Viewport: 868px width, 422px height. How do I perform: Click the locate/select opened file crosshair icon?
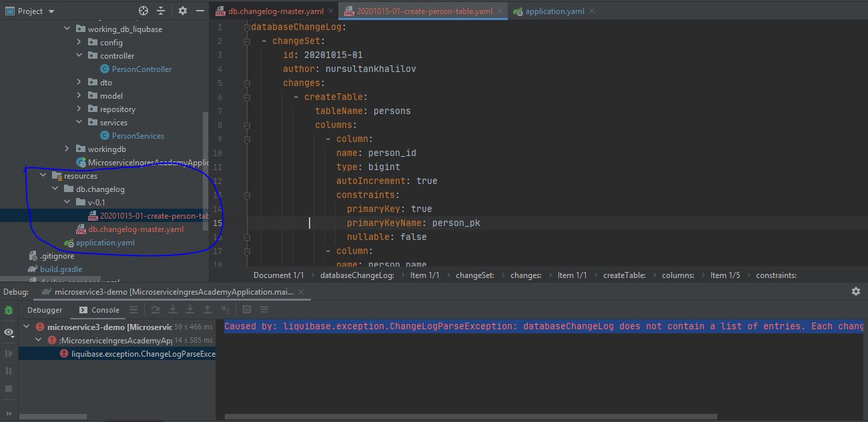(x=143, y=11)
